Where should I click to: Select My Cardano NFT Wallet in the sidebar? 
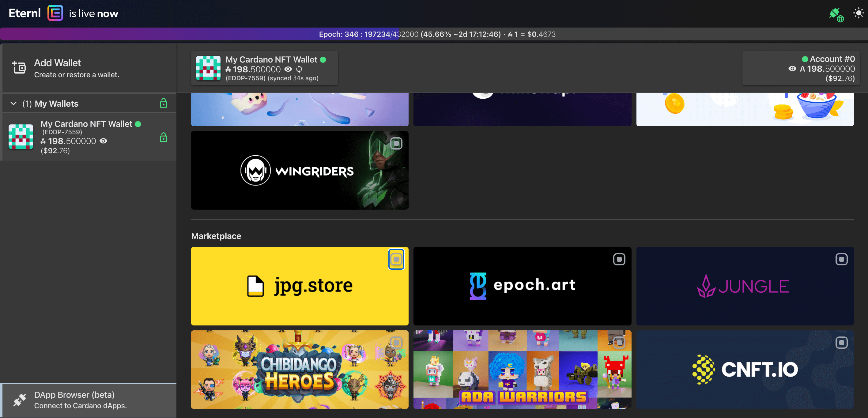89,137
